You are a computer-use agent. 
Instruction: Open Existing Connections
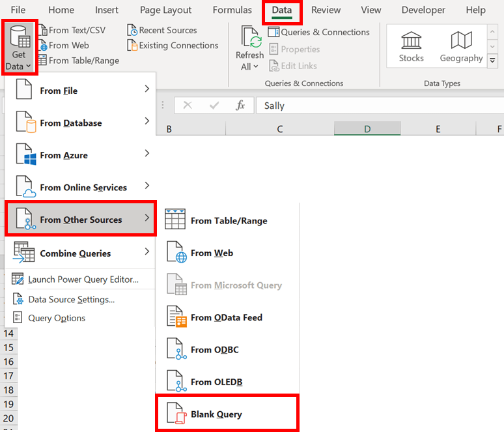173,46
